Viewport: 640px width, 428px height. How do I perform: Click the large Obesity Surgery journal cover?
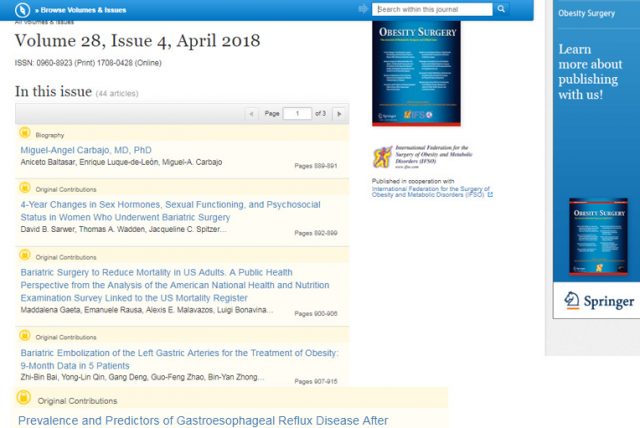tap(416, 76)
